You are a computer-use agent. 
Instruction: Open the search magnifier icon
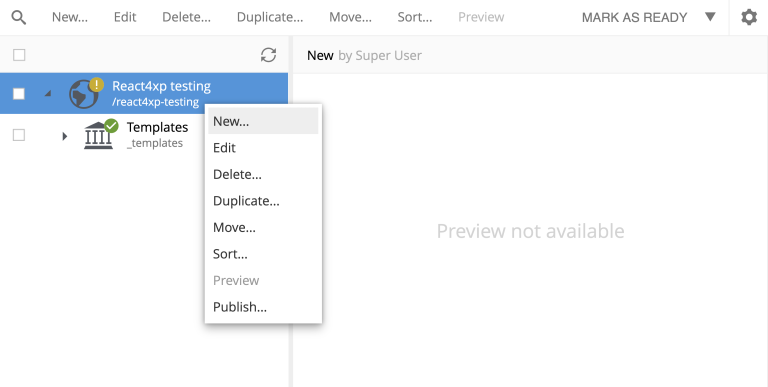pyautogui.click(x=19, y=18)
